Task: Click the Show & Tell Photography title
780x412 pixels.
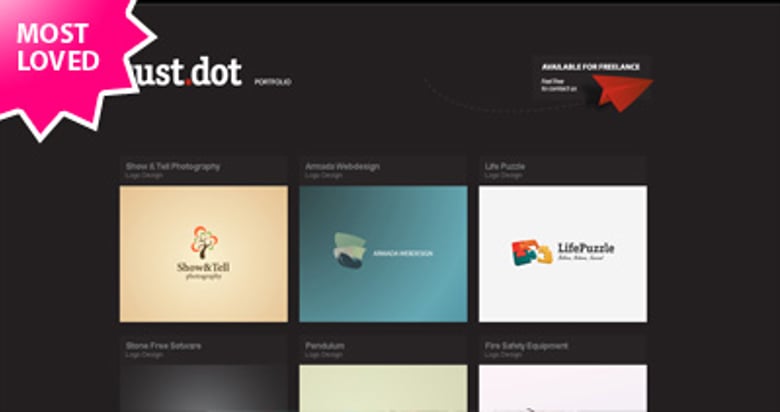Action: click(x=173, y=166)
